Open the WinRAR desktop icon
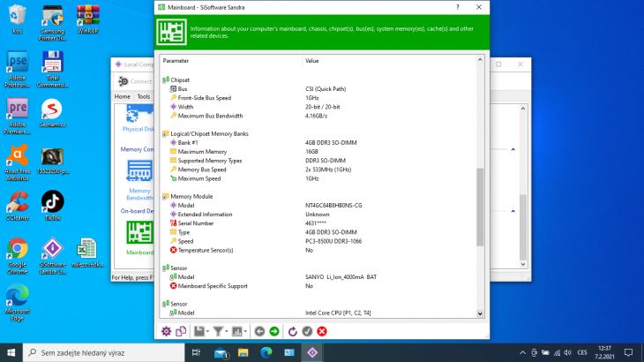This screenshot has width=644, height=362. pyautogui.click(x=88, y=19)
